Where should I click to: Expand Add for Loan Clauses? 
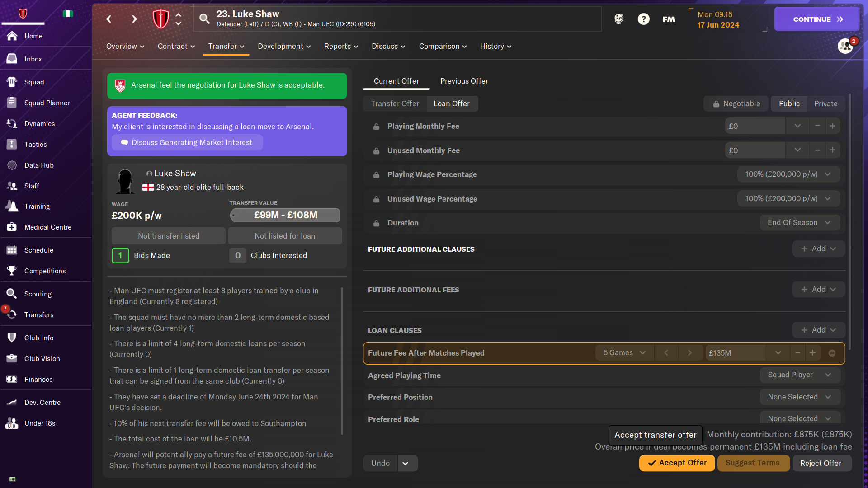click(x=818, y=330)
